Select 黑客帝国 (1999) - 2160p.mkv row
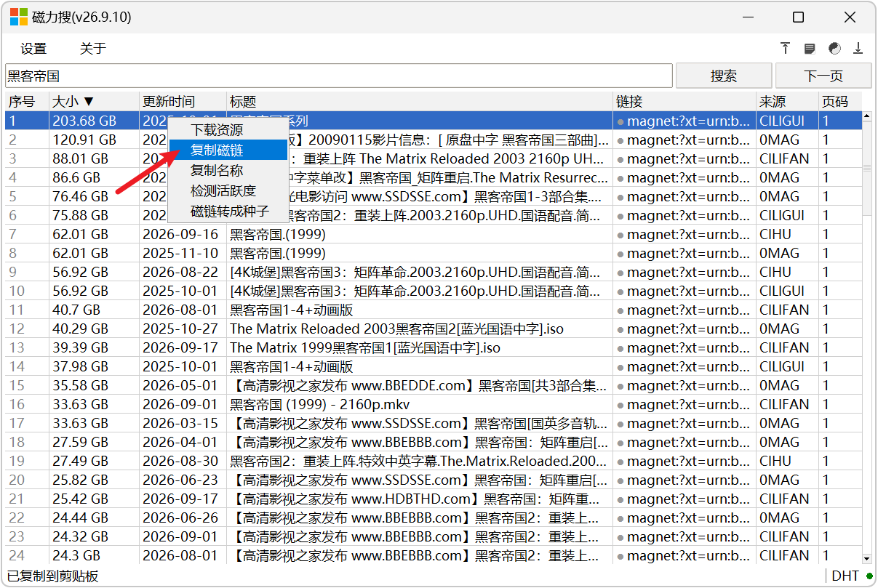 pos(434,404)
